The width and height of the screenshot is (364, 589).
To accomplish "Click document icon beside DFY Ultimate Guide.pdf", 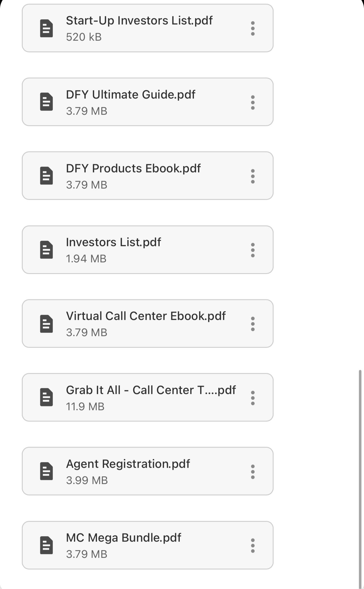I will [x=46, y=102].
